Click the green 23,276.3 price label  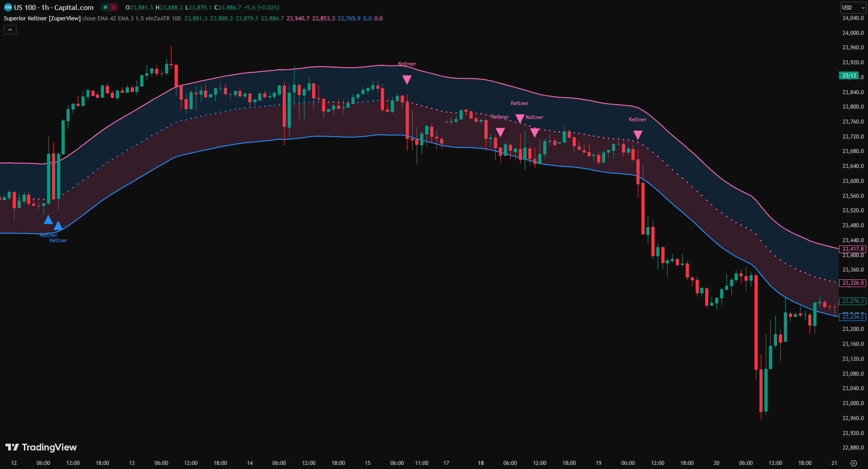pos(853,301)
